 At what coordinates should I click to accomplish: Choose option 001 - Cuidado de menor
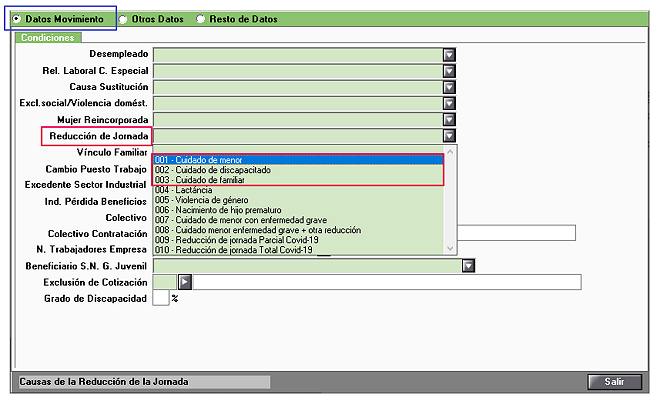(298, 160)
